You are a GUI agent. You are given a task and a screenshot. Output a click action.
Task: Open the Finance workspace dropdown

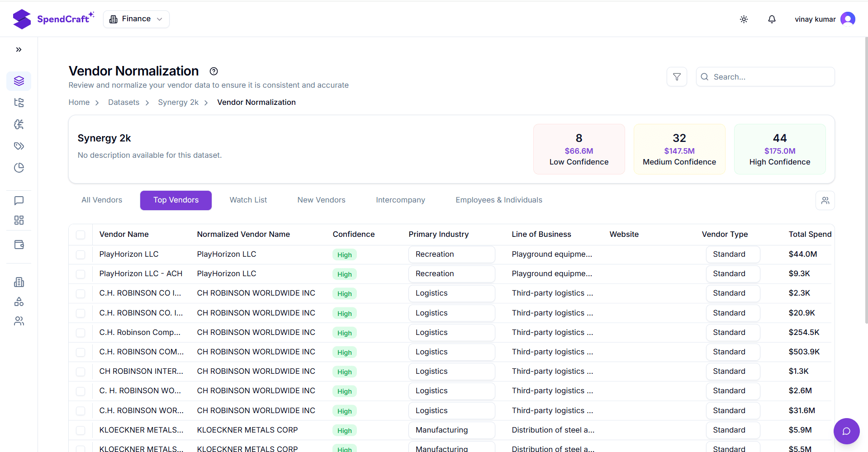tap(136, 19)
